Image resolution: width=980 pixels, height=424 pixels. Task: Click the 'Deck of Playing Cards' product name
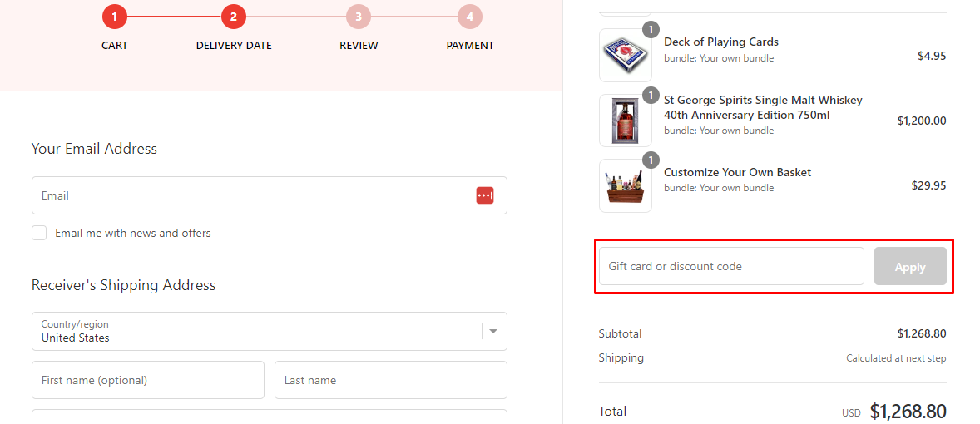point(721,42)
